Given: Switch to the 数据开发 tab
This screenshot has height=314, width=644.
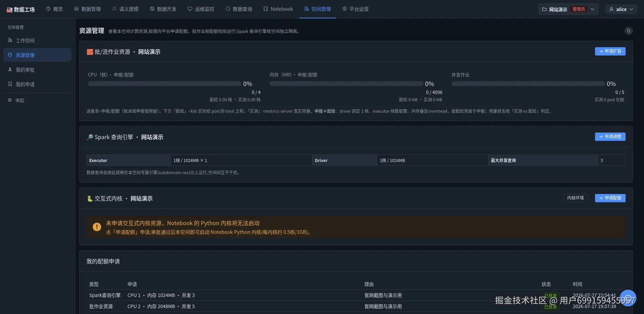Looking at the screenshot, I should click(x=163, y=9).
